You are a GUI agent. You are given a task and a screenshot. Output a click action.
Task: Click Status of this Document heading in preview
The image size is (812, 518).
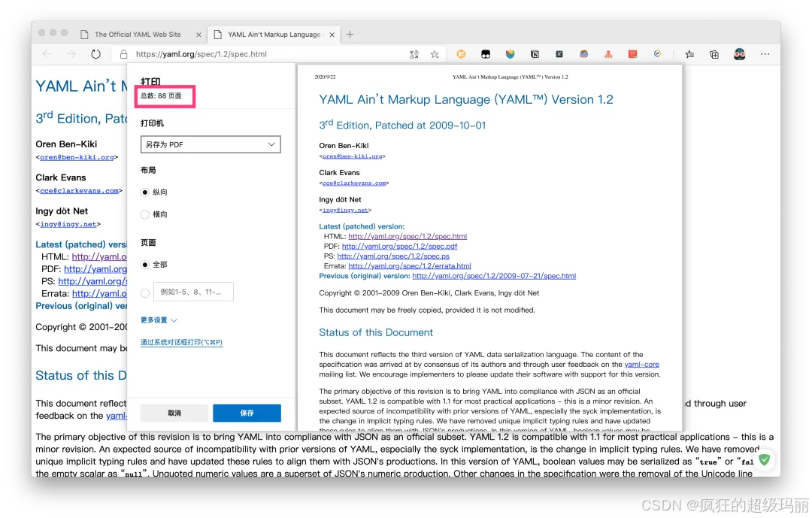click(376, 332)
